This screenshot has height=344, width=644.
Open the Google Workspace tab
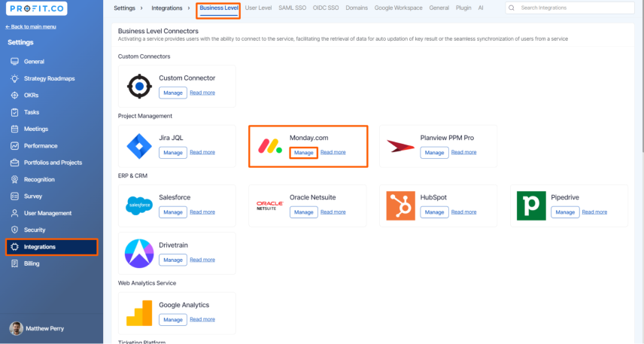point(399,8)
